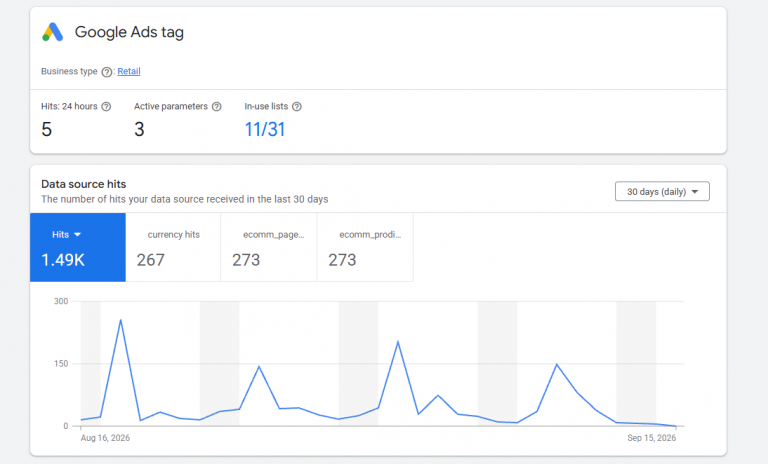Viewport: 768px width, 464px height.
Task: Click the highest peak on the hits chart
Action: [x=120, y=320]
